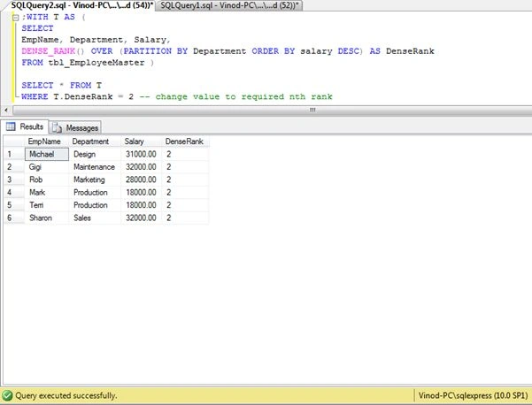Select the top-left corner cell of results grid
The image size is (532, 405).
14,141
